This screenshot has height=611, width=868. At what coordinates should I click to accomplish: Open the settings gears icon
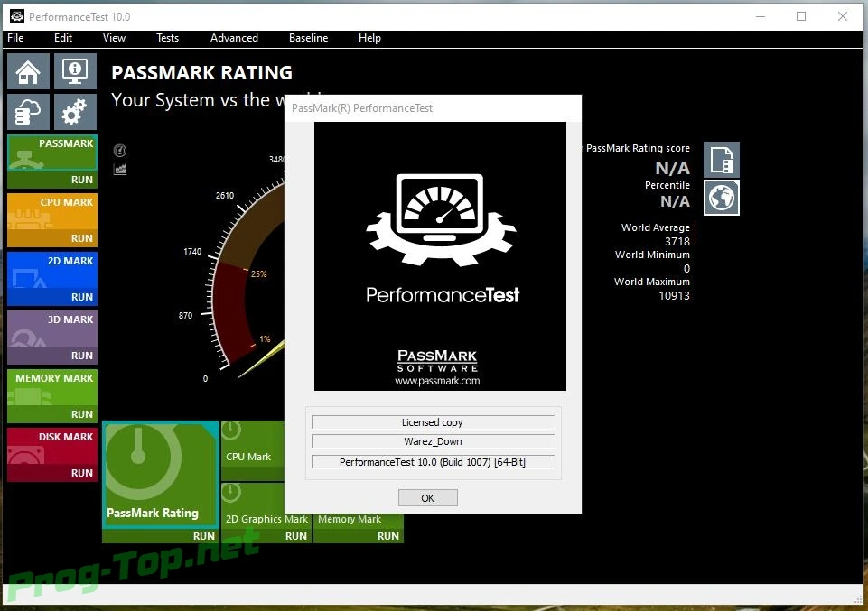pyautogui.click(x=75, y=112)
